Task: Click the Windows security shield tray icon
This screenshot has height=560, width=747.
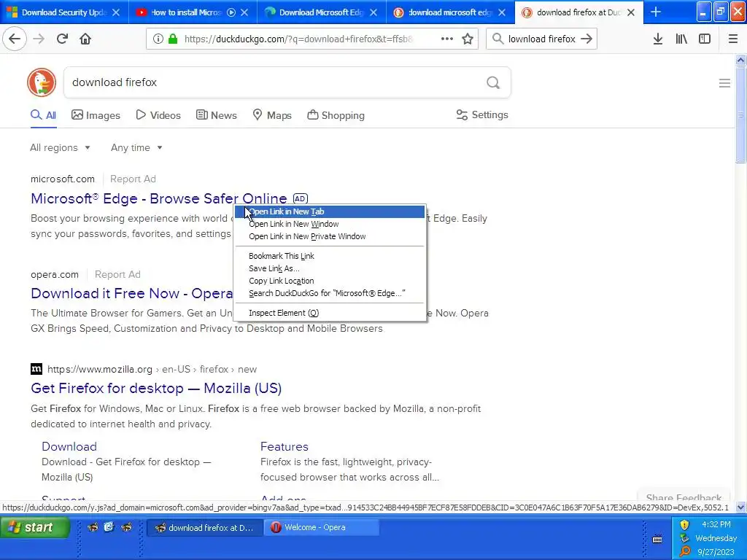Action: [x=684, y=525]
